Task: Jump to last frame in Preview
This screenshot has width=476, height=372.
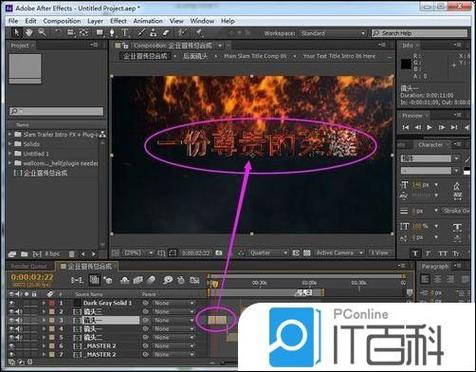Action: tap(454, 127)
